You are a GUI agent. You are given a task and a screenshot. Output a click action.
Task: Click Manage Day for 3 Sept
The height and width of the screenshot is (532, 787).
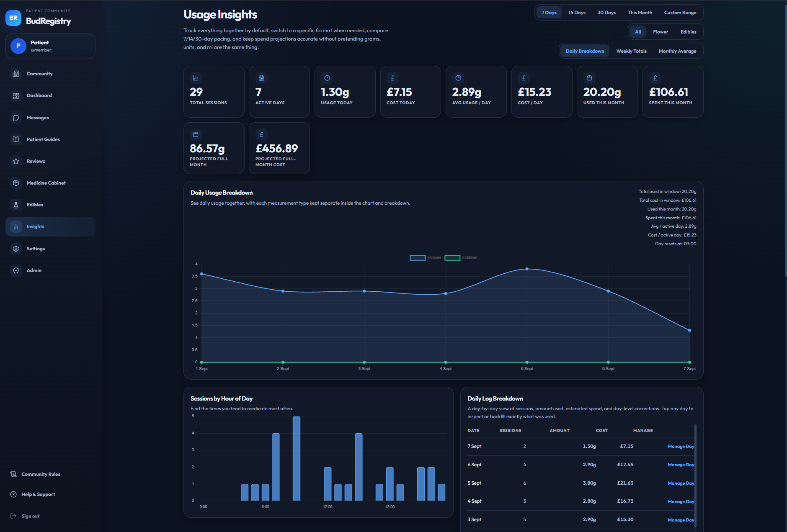pyautogui.click(x=681, y=520)
